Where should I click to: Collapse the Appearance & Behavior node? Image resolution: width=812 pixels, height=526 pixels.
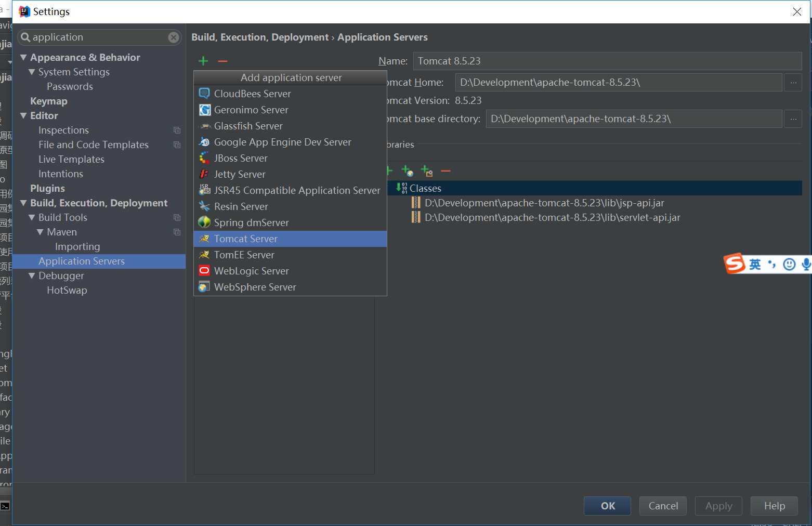pos(23,57)
